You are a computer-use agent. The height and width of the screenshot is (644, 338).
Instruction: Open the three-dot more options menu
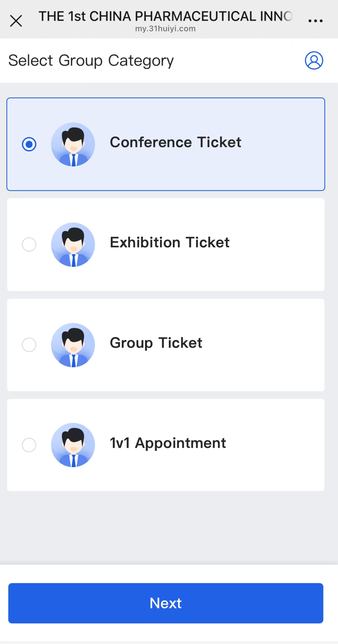(x=315, y=21)
